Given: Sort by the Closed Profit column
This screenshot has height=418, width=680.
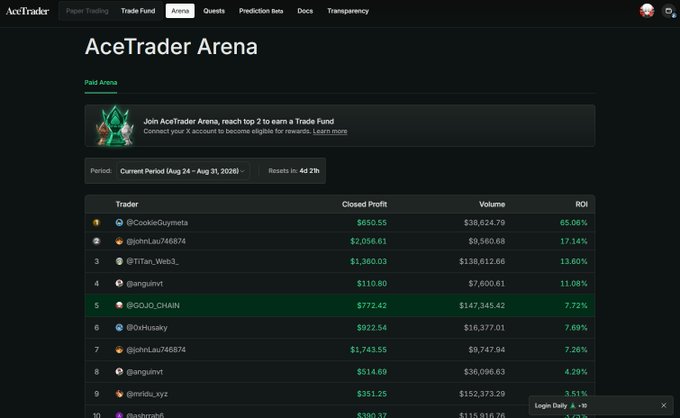Looking at the screenshot, I should (x=364, y=204).
